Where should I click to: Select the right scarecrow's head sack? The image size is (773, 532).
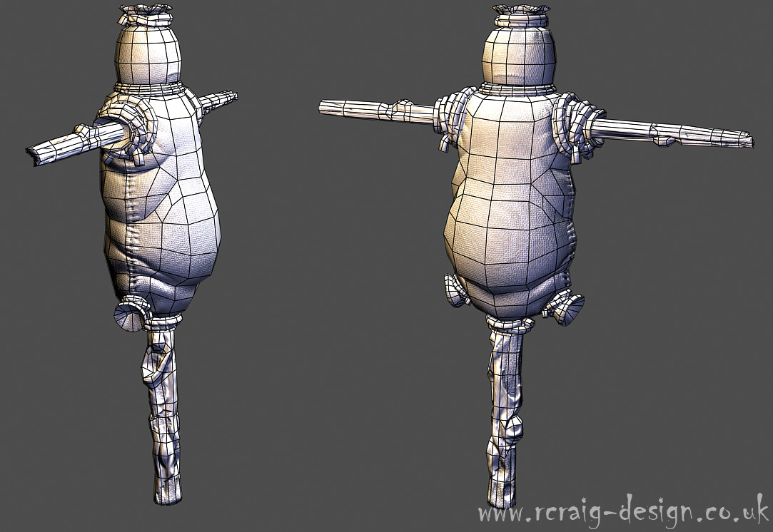(x=520, y=55)
